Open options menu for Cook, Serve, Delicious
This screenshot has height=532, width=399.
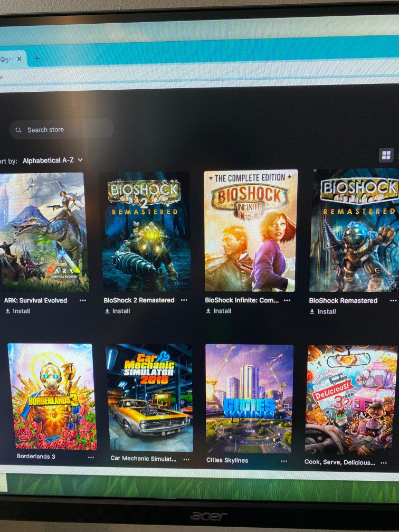[x=384, y=463]
